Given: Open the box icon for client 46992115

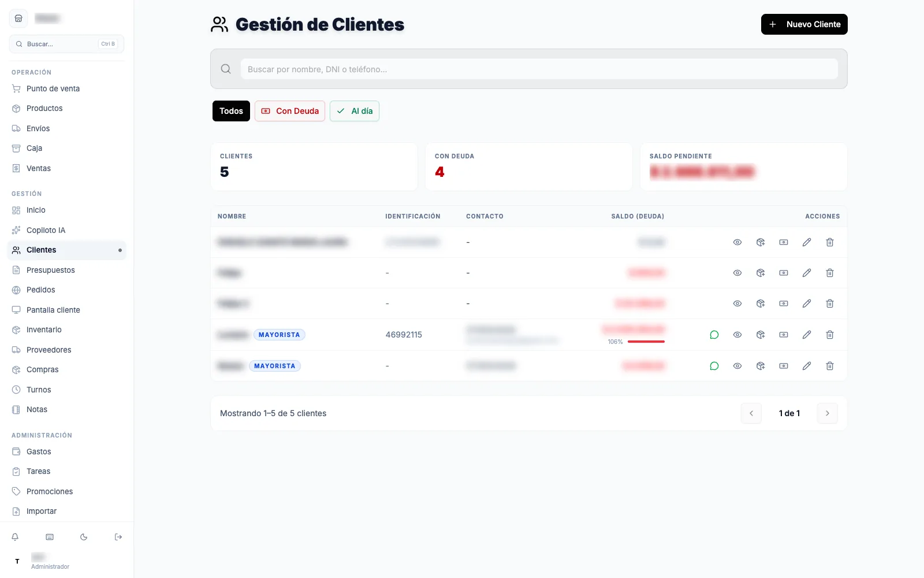Looking at the screenshot, I should point(761,335).
